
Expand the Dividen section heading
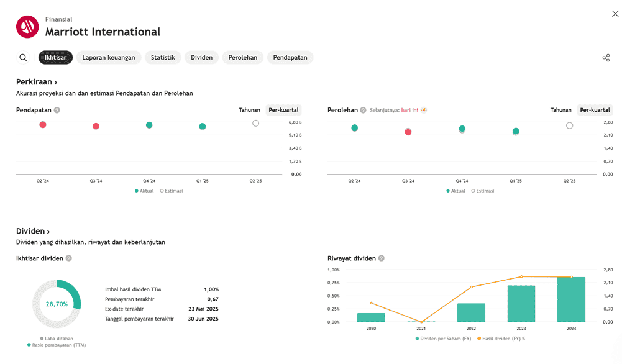coord(33,231)
